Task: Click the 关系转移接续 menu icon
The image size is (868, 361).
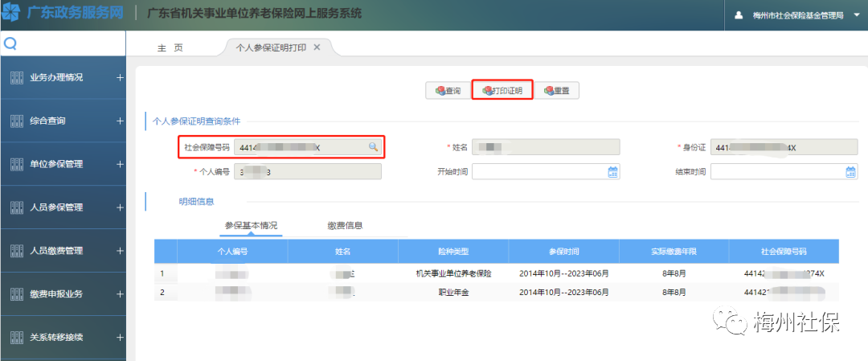Action: point(17,337)
